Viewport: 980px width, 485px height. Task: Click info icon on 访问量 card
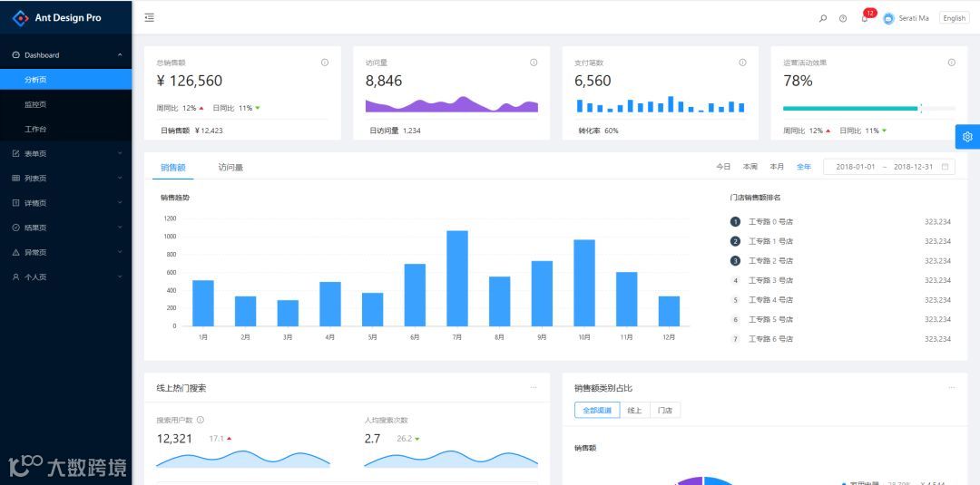click(534, 63)
